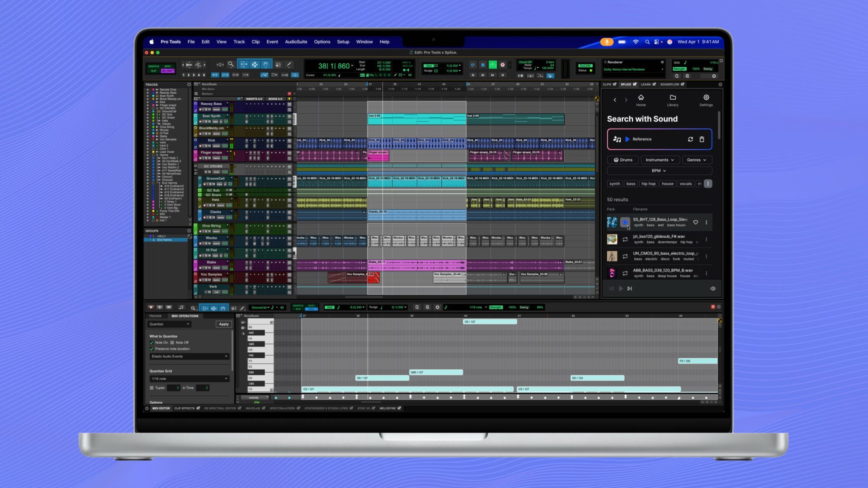Uncheck Preserve note duration
This screenshot has height=488, width=868.
pos(152,349)
